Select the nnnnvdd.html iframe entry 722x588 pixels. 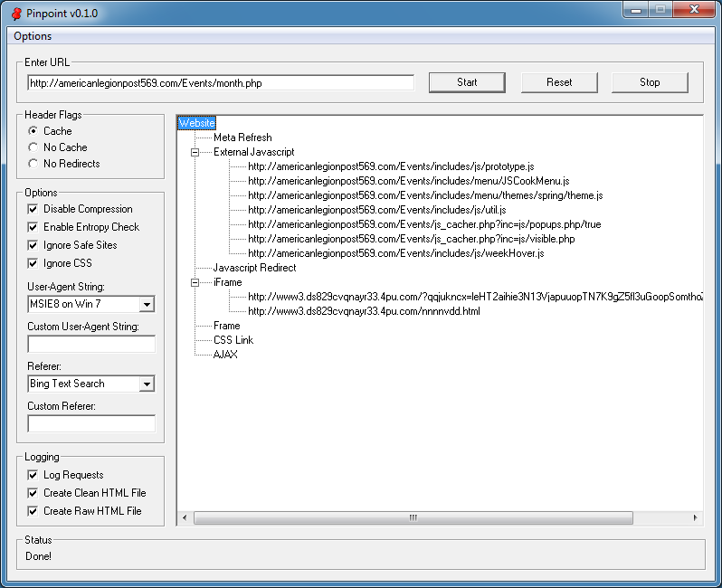tap(364, 311)
